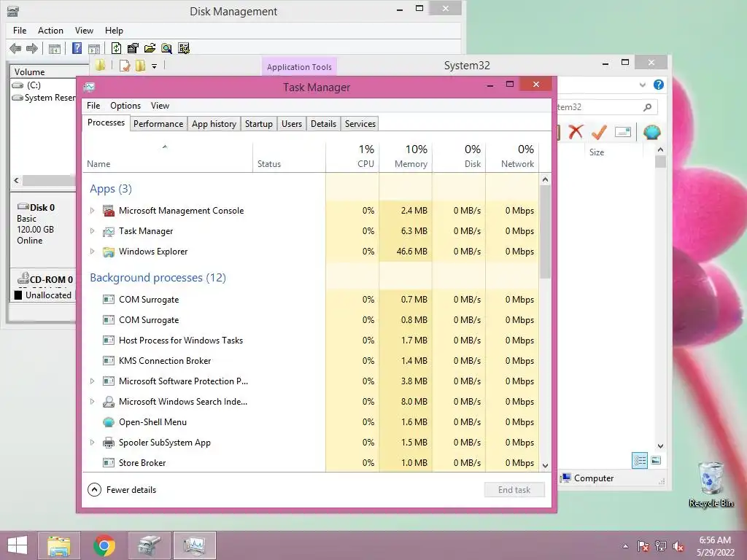Click the email card icon in System32 toolbar

click(623, 132)
